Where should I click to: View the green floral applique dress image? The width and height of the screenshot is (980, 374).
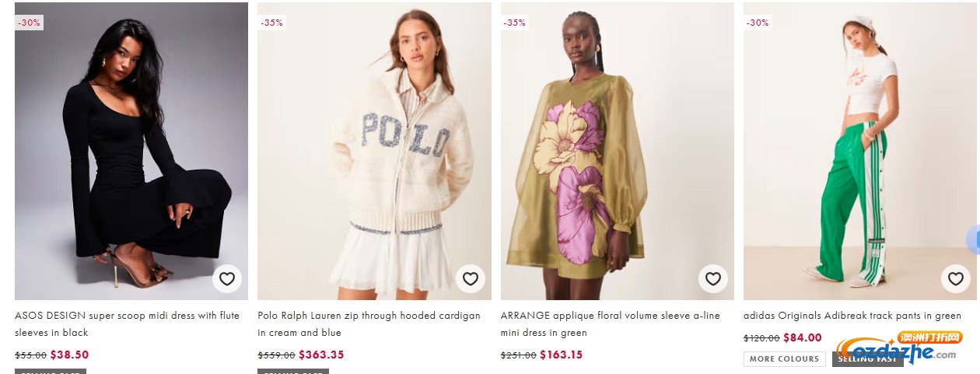coord(617,148)
